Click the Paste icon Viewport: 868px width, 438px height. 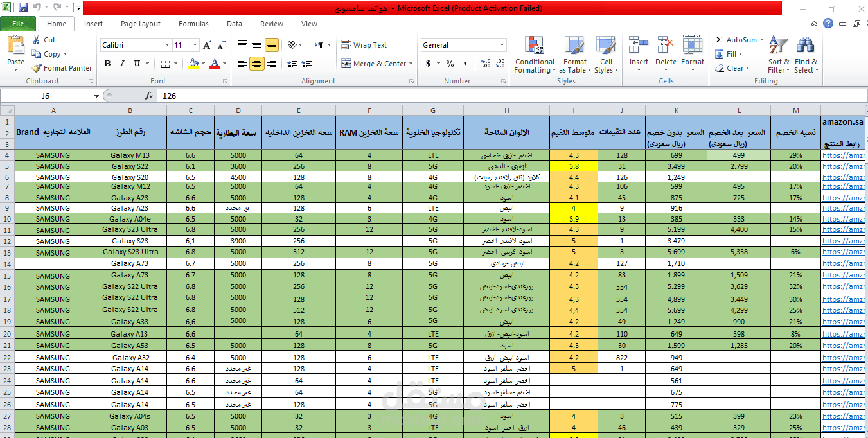tap(15, 46)
